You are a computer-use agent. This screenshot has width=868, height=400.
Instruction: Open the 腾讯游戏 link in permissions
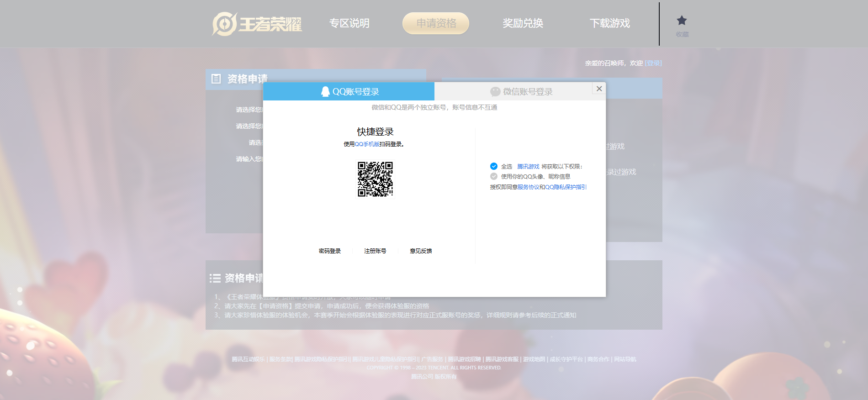pos(528,167)
